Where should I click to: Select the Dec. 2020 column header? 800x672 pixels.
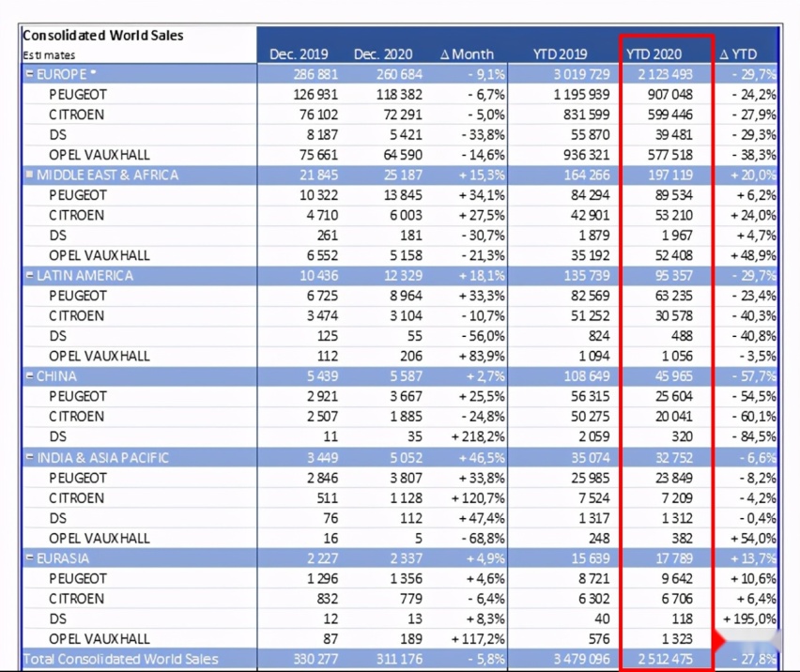tap(383, 54)
